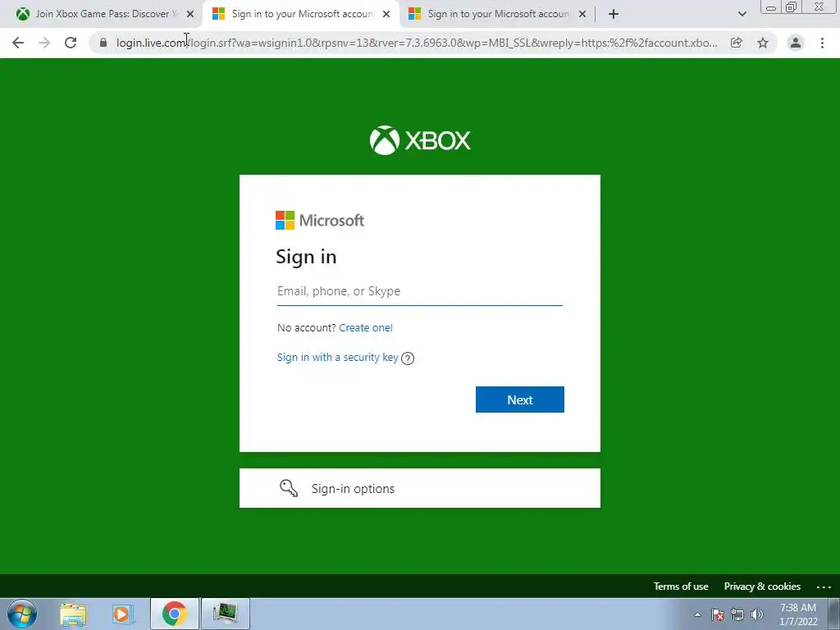Click the Microsoft logo in the card
The width and height of the screenshot is (840, 630).
coord(320,220)
